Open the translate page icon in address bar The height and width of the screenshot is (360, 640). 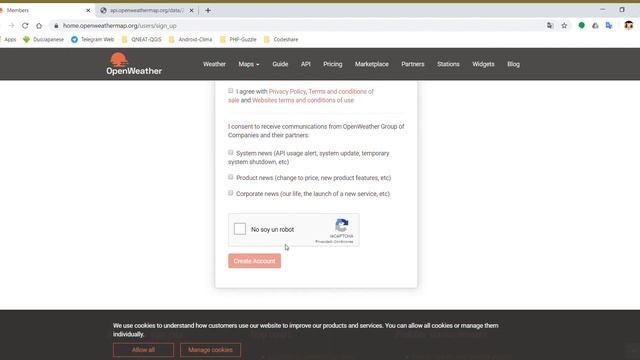(x=550, y=26)
